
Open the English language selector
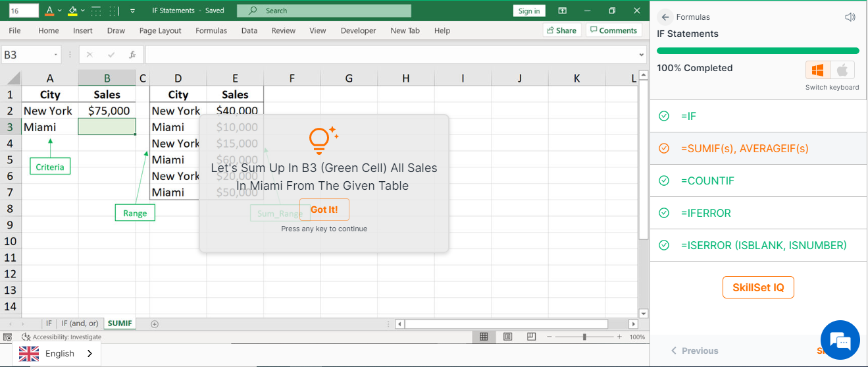point(57,354)
